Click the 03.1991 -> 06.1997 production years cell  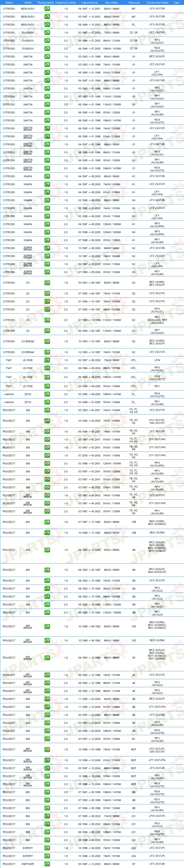pos(89,283)
